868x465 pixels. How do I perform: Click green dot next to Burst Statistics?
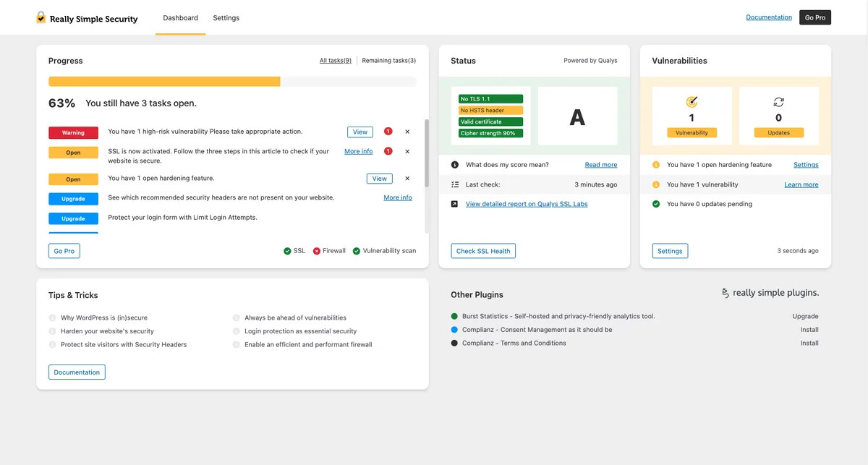click(454, 316)
